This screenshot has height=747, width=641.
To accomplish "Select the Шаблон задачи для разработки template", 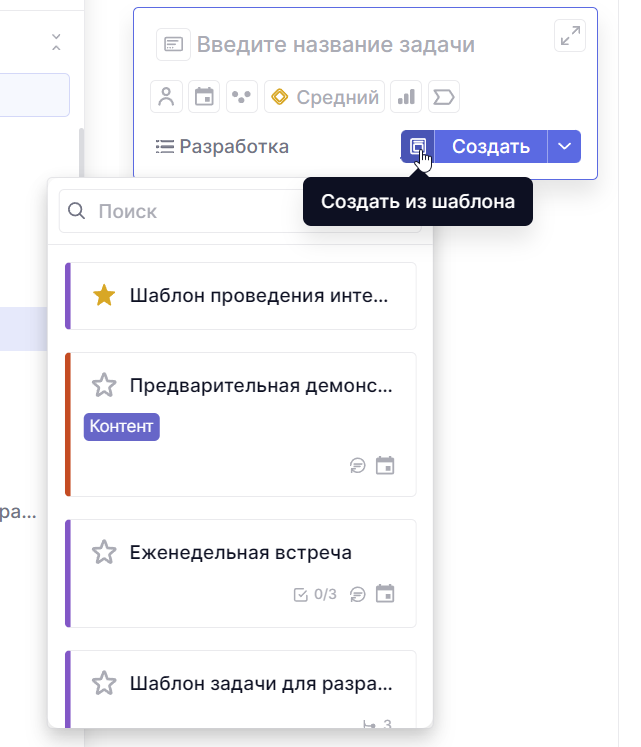I will pyautogui.click(x=260, y=684).
